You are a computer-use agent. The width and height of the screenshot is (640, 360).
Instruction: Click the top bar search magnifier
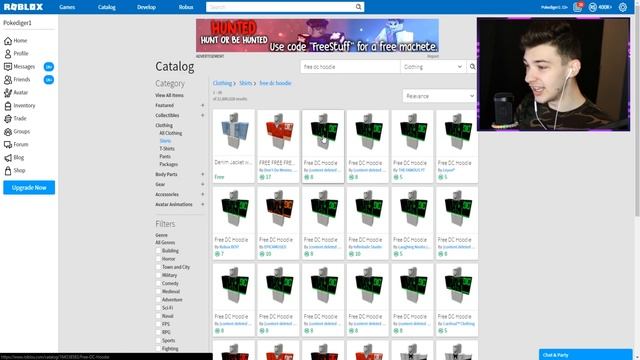point(358,7)
